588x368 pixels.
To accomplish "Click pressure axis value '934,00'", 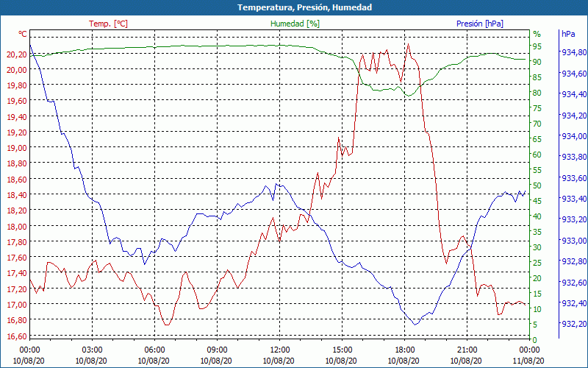I will [x=574, y=136].
